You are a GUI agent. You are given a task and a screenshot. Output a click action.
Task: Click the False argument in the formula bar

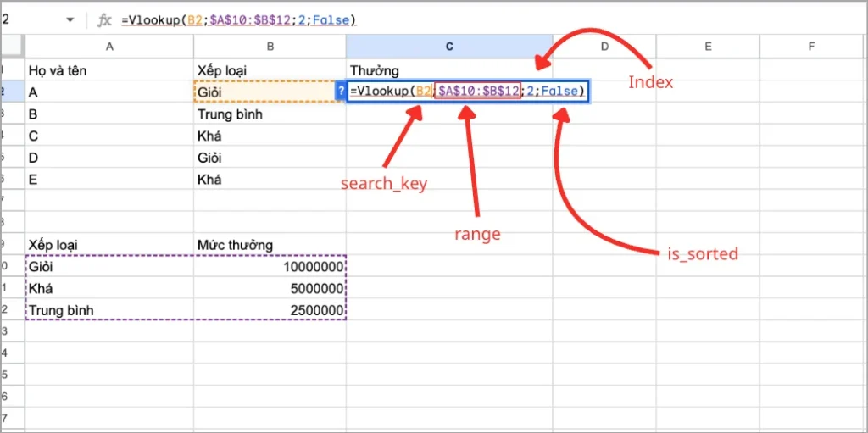[331, 20]
